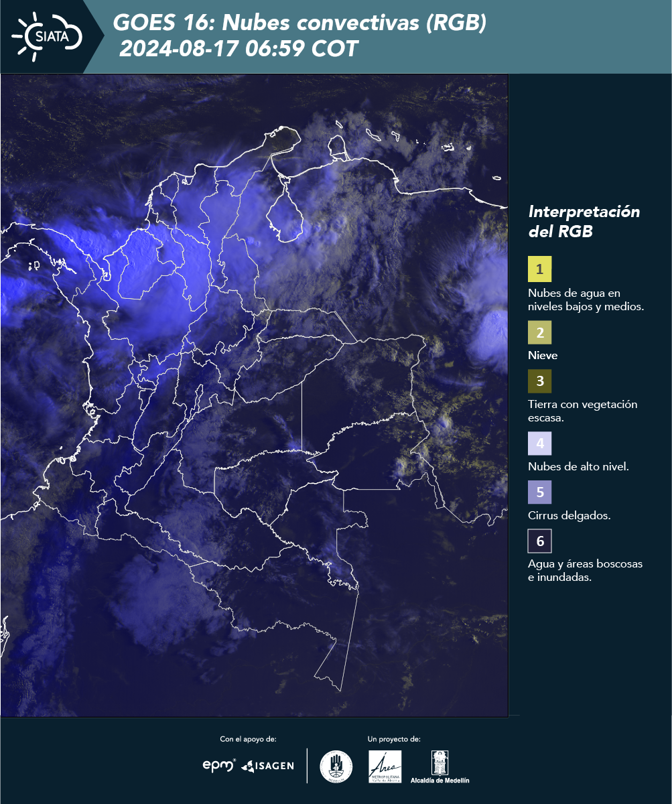Click the Área Metropolitana logo
This screenshot has width=672, height=804.
point(385,766)
